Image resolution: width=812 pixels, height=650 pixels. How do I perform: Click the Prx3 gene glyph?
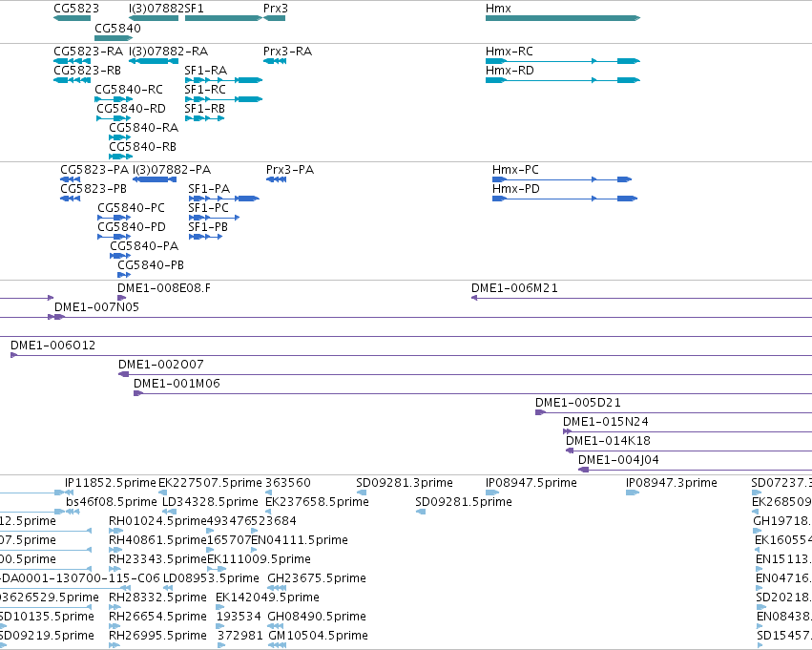click(x=275, y=18)
